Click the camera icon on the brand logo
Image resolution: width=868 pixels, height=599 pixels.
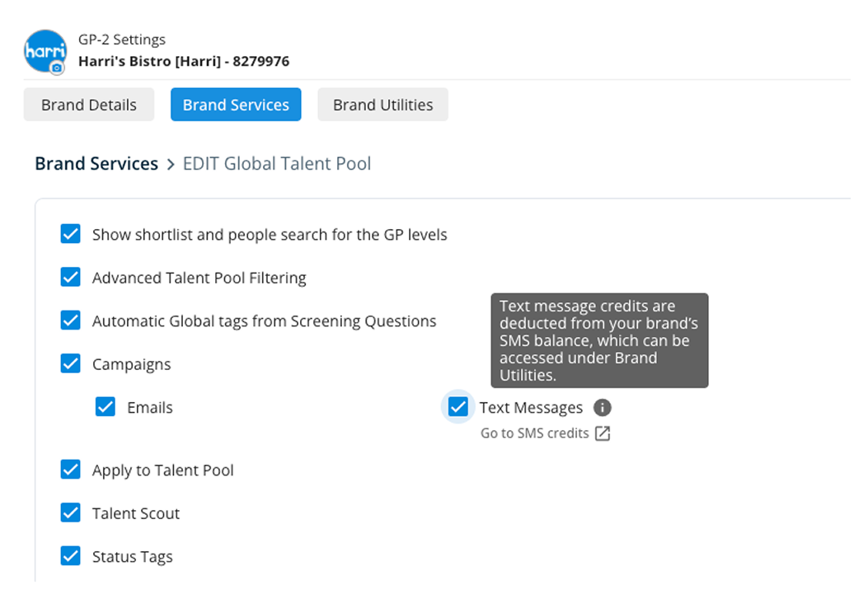[x=57, y=68]
